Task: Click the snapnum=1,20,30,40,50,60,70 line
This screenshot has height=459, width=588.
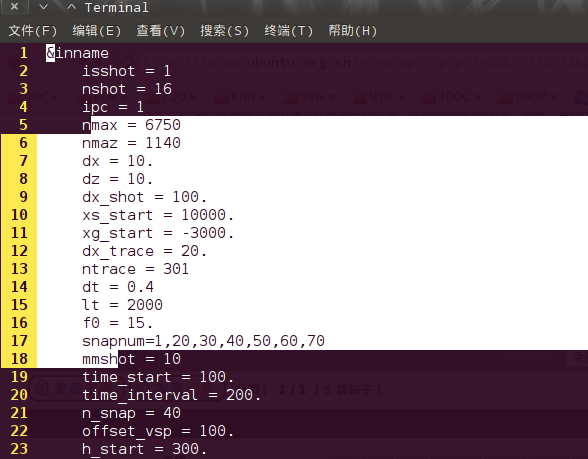Action: 203,341
